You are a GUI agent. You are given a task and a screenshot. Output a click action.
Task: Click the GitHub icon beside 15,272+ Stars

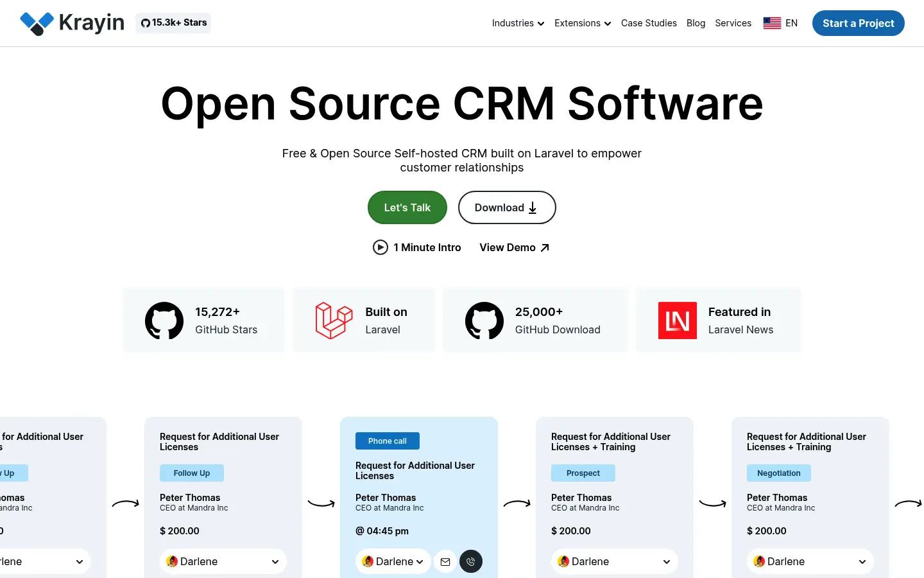(164, 320)
